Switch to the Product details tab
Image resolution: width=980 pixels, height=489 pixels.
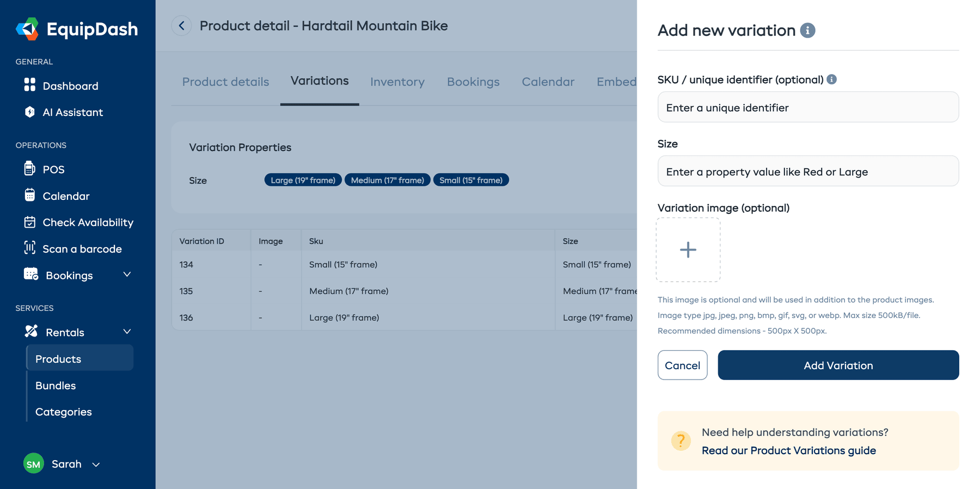pos(225,82)
